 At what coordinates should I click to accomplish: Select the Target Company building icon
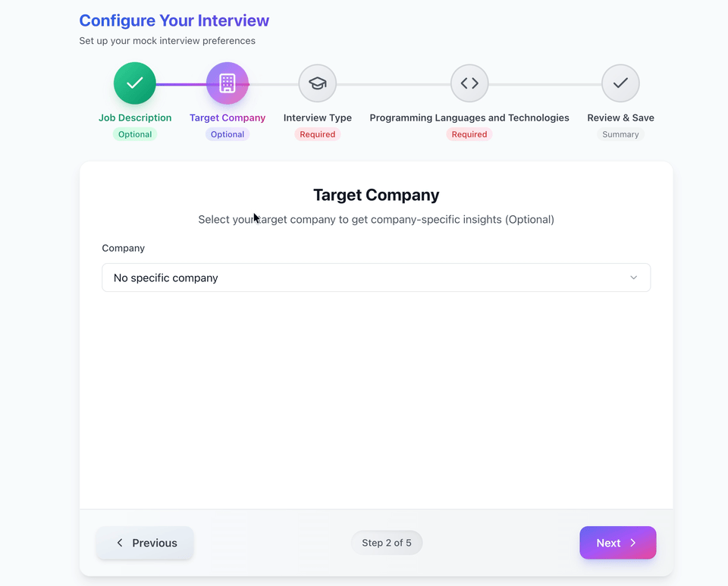(227, 83)
